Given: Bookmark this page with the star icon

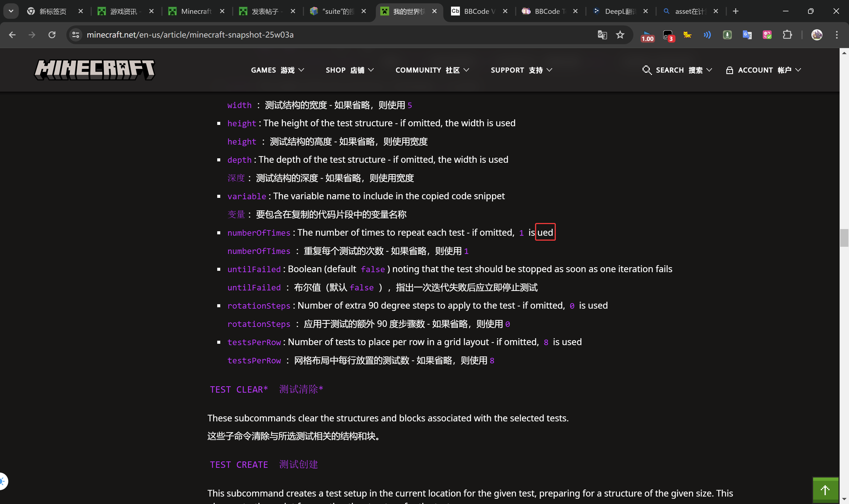Looking at the screenshot, I should (620, 35).
